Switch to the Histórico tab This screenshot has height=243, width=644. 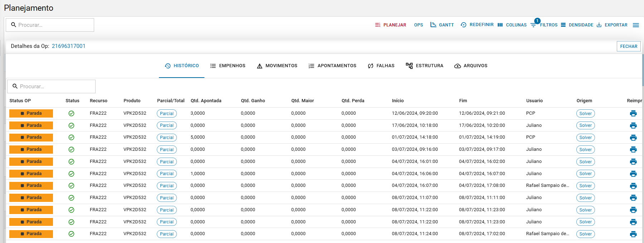[x=182, y=66]
